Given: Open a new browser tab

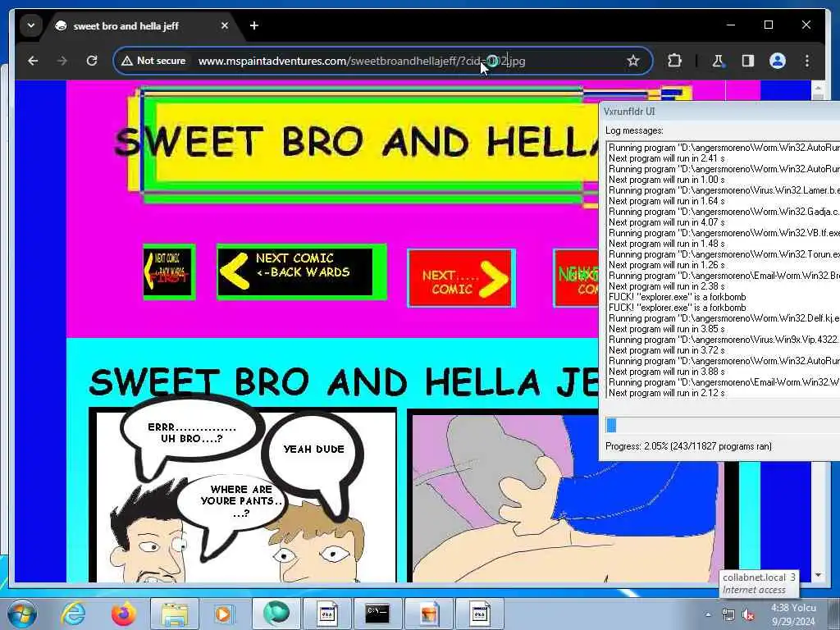Looking at the screenshot, I should coord(254,25).
